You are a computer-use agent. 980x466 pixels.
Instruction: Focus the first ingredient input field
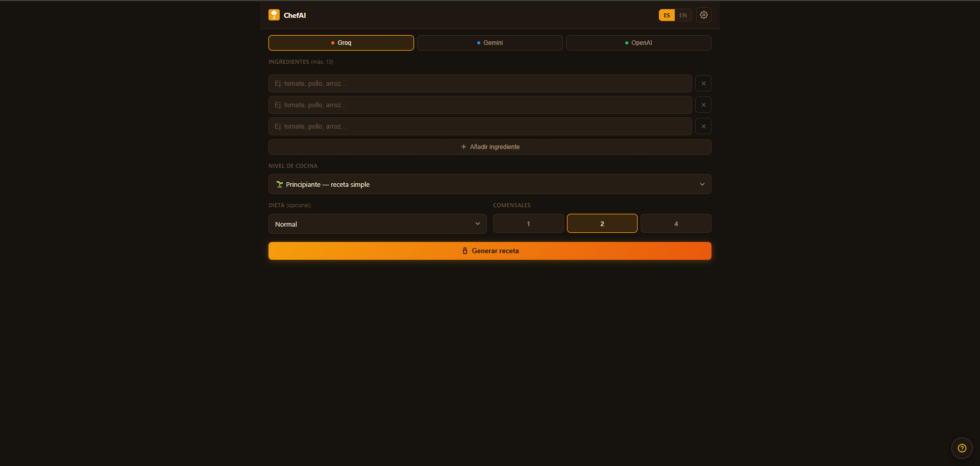tap(480, 83)
